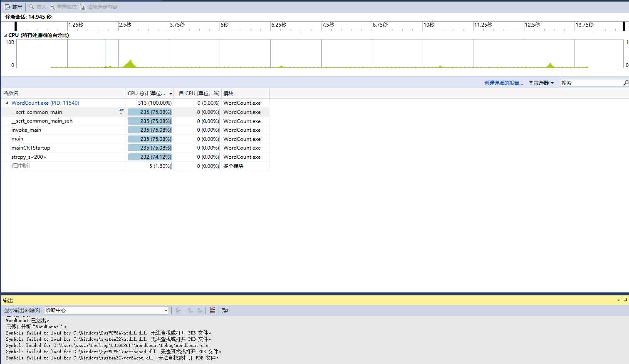This screenshot has height=364, width=629.
Task: Click the 放大 zoom in tool
Action: [37, 7]
